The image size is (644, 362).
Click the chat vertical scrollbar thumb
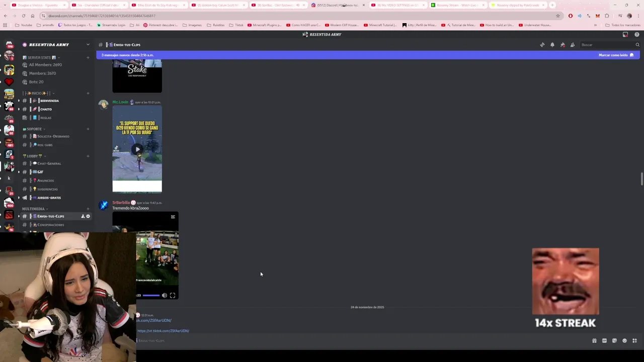641,179
